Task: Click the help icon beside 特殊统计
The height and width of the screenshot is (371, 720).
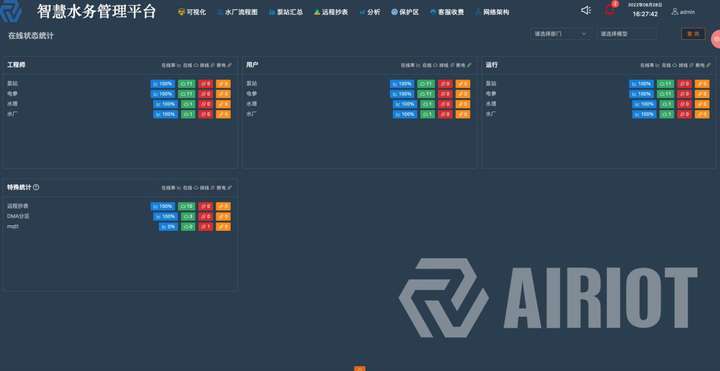Action: 36,187
